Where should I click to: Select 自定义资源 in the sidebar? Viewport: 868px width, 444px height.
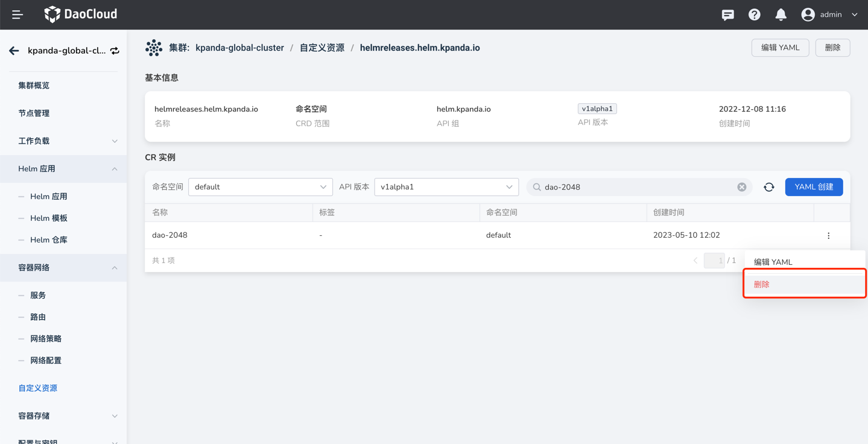point(37,388)
